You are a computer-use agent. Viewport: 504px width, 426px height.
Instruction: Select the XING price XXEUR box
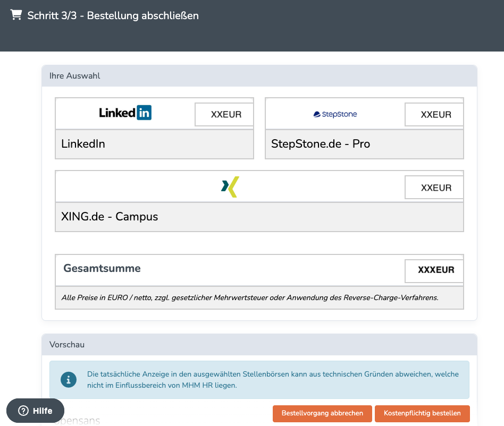[x=434, y=188]
